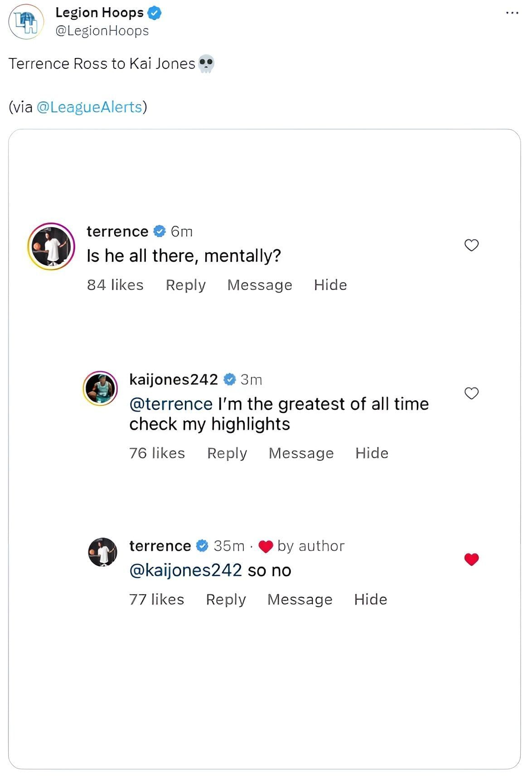The image size is (532, 776).
Task: View the 84 likes on first comment
Action: pyautogui.click(x=115, y=285)
